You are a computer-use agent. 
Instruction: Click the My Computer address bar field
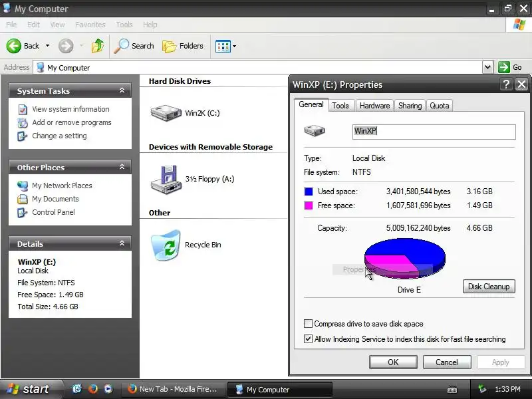click(258, 67)
